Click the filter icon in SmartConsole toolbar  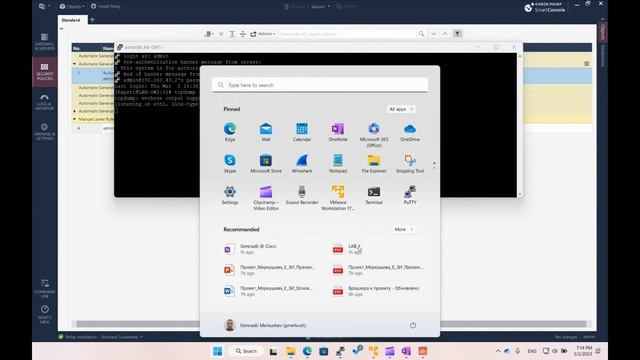point(458,34)
